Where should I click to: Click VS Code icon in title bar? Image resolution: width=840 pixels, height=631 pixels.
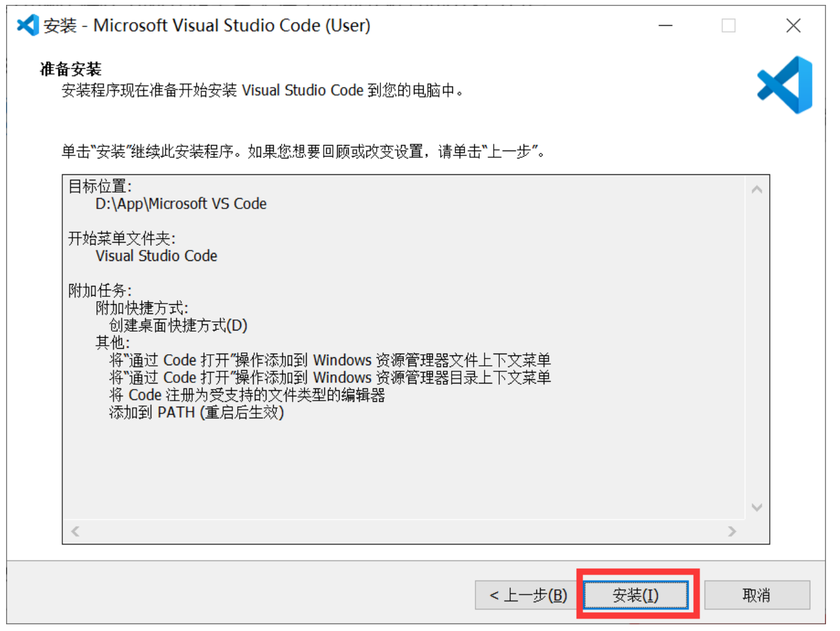(27, 25)
